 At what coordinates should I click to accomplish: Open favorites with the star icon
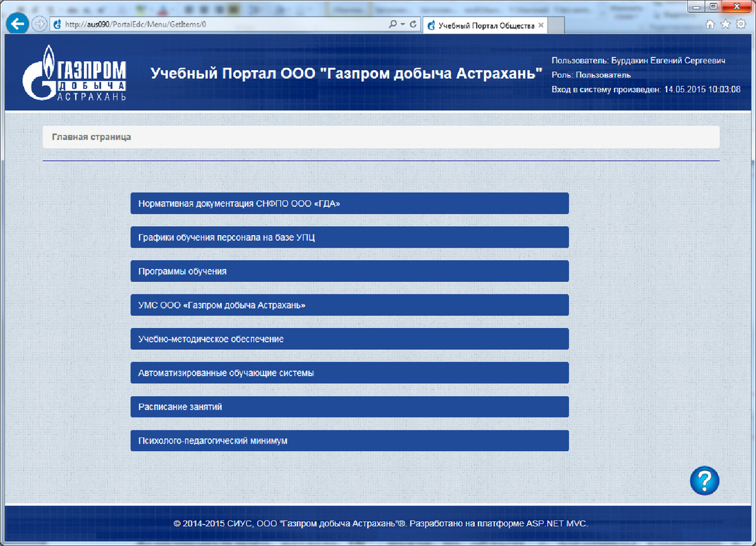tap(725, 24)
